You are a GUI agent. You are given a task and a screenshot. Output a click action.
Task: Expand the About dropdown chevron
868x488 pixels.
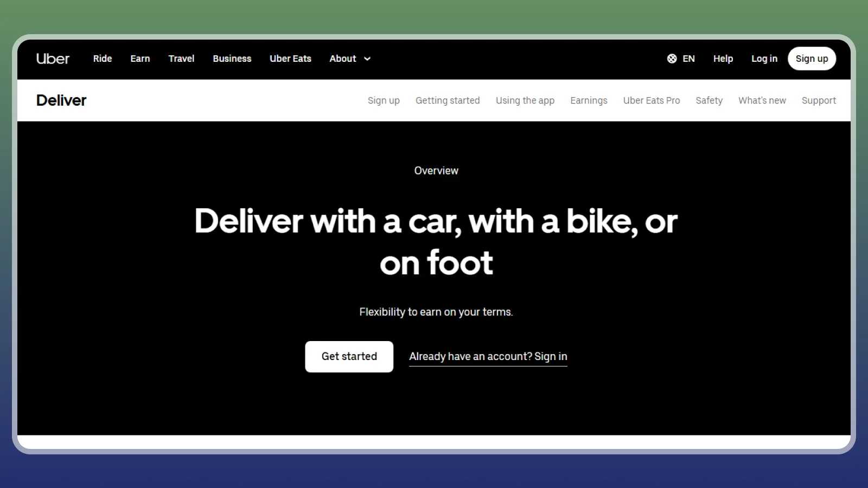click(x=367, y=59)
